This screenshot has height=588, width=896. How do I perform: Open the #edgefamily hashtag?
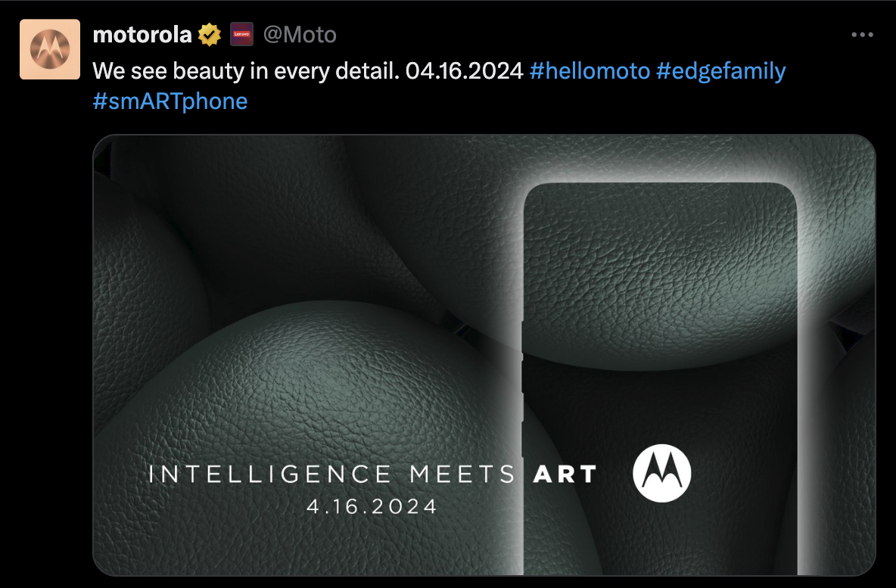coord(721,71)
